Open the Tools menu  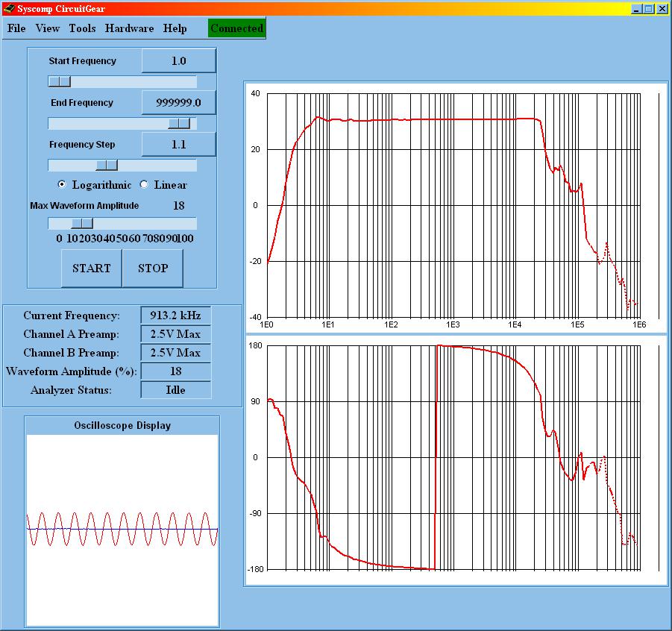coord(82,28)
